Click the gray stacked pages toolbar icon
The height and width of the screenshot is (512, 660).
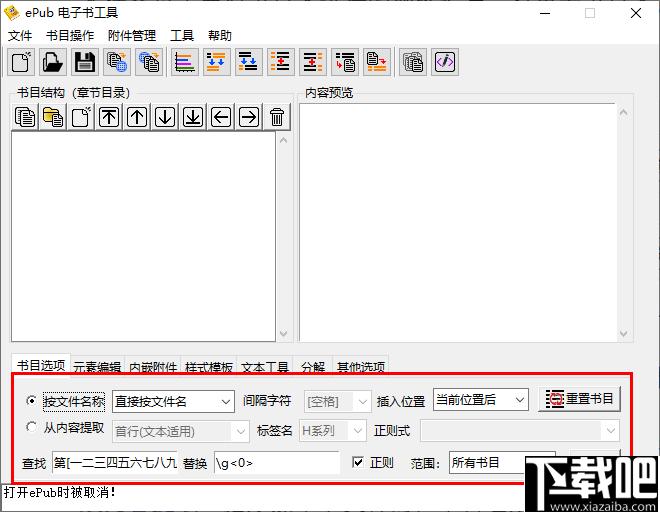pyautogui.click(x=412, y=62)
